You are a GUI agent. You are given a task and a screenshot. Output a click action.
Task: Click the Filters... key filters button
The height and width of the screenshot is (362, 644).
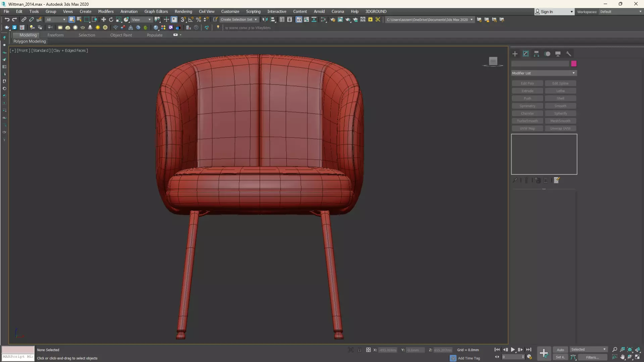[592, 357]
